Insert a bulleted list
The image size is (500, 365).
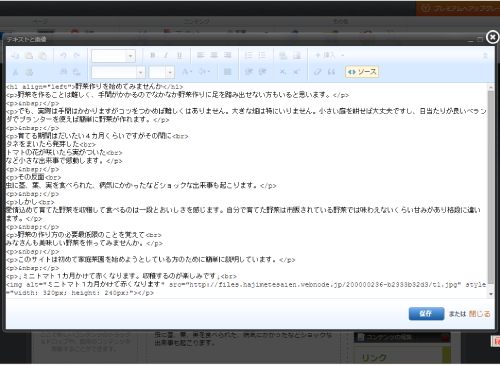pos(262,55)
